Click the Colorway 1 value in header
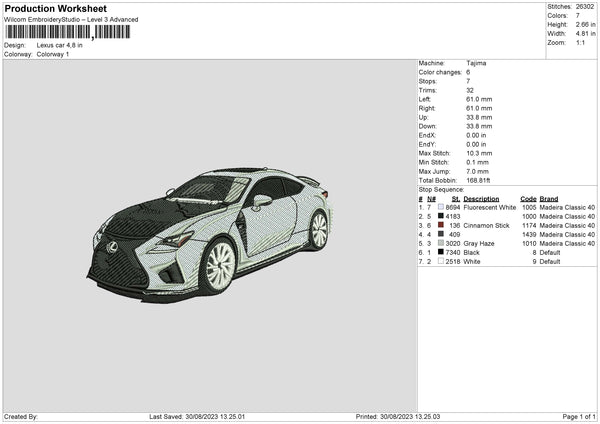The height and width of the screenshot is (424, 600). [53, 54]
